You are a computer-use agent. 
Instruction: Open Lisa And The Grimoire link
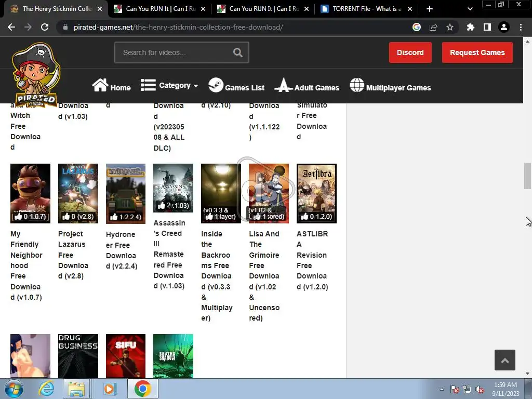[x=264, y=276]
